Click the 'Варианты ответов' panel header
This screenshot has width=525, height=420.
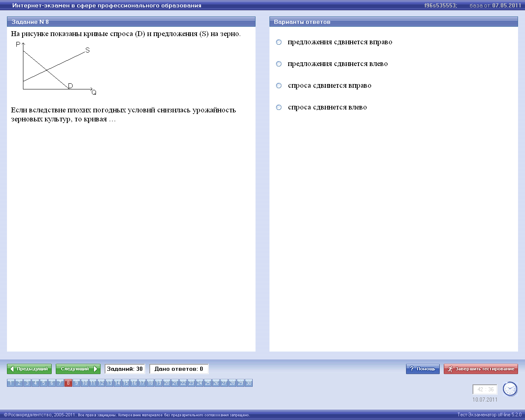click(x=394, y=22)
